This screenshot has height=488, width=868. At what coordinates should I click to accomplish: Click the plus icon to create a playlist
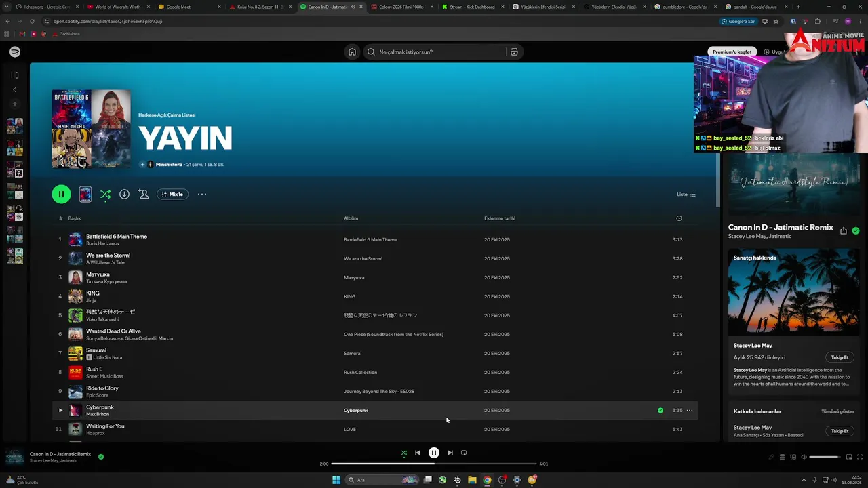point(15,104)
